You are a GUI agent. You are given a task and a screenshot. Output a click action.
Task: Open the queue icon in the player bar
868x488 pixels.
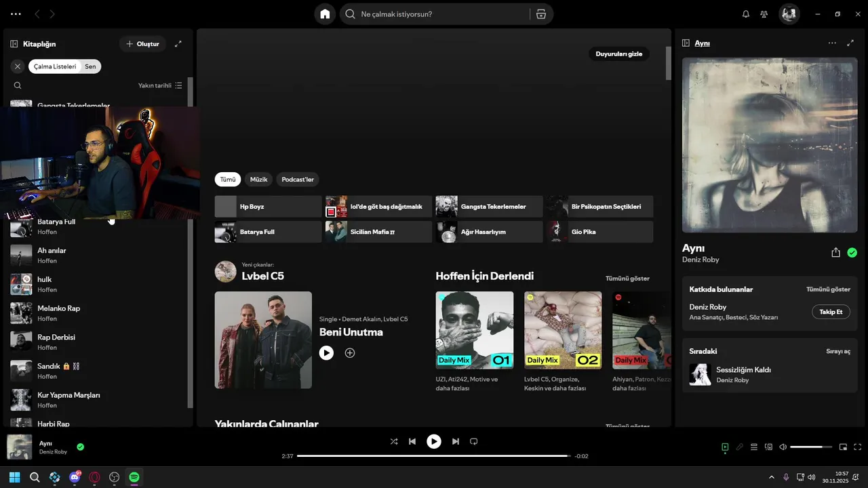point(754,447)
